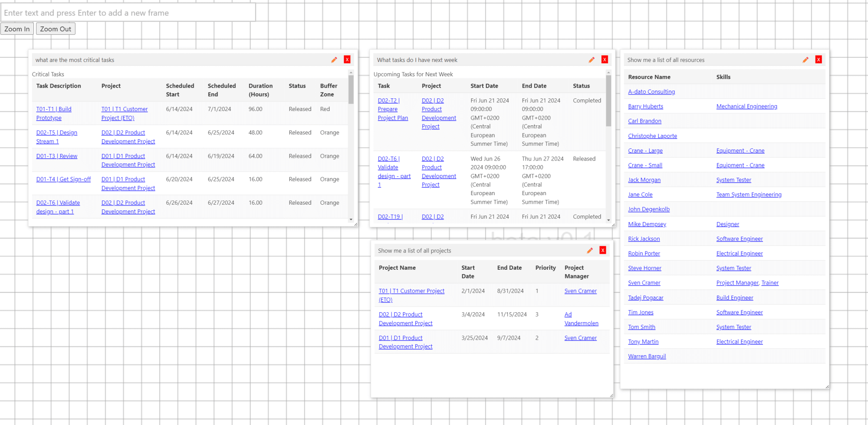Click pencil edit icon on resources list frame
868x425 pixels.
point(805,60)
